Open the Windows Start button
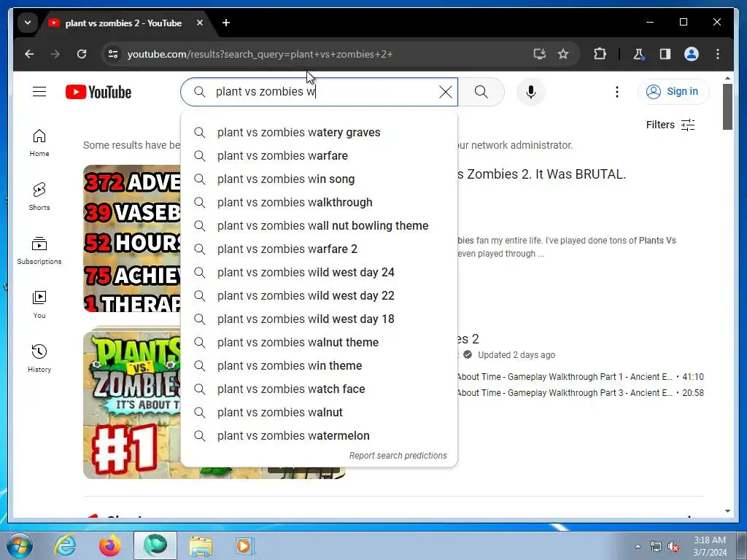The height and width of the screenshot is (560, 747). pos(19,545)
